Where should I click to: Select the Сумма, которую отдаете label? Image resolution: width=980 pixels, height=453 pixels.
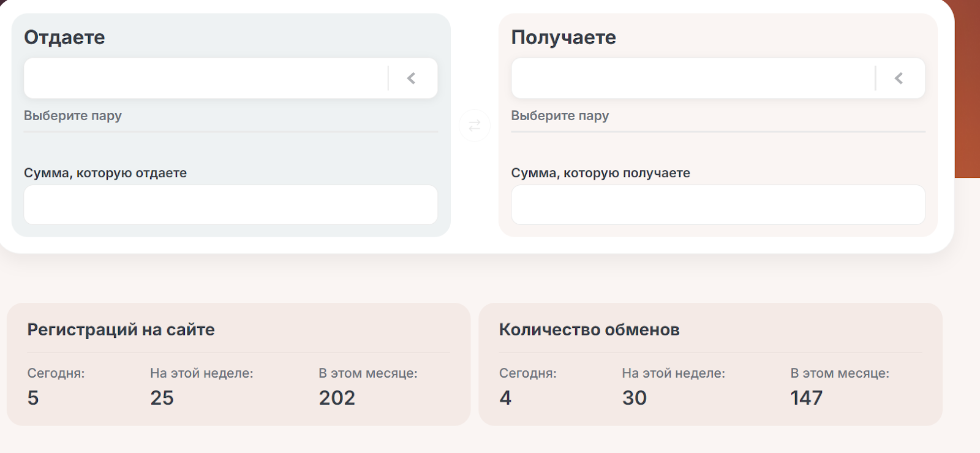[x=105, y=173]
